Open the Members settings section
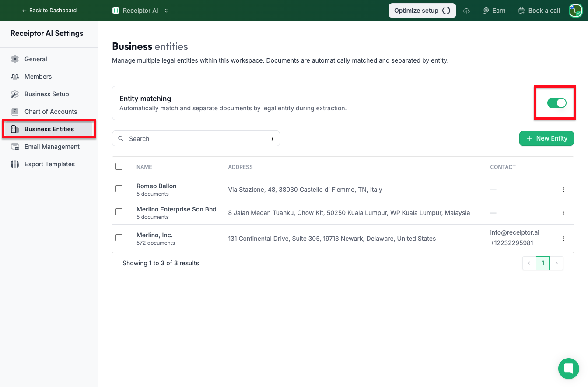Image resolution: width=588 pixels, height=387 pixels. (x=49, y=77)
